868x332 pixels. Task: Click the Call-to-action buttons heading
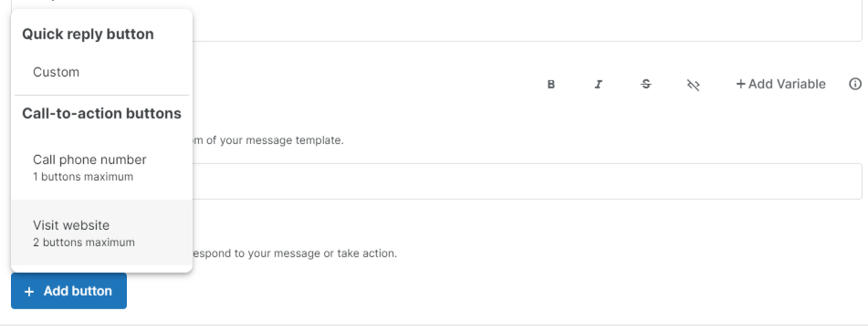(101, 113)
